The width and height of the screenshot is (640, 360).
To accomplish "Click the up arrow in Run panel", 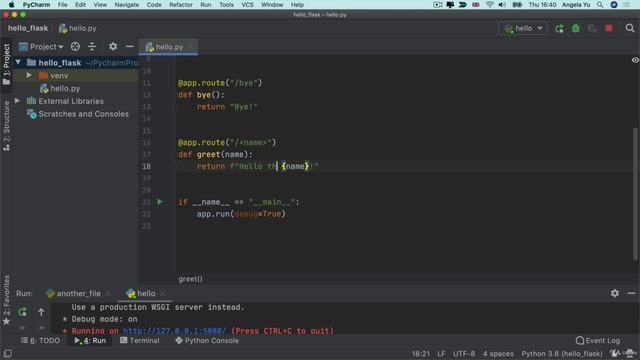I will point(41,312).
